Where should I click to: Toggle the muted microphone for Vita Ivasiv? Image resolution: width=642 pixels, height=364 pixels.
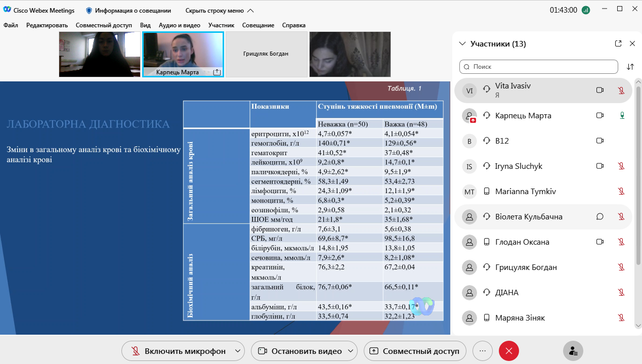[x=621, y=90]
